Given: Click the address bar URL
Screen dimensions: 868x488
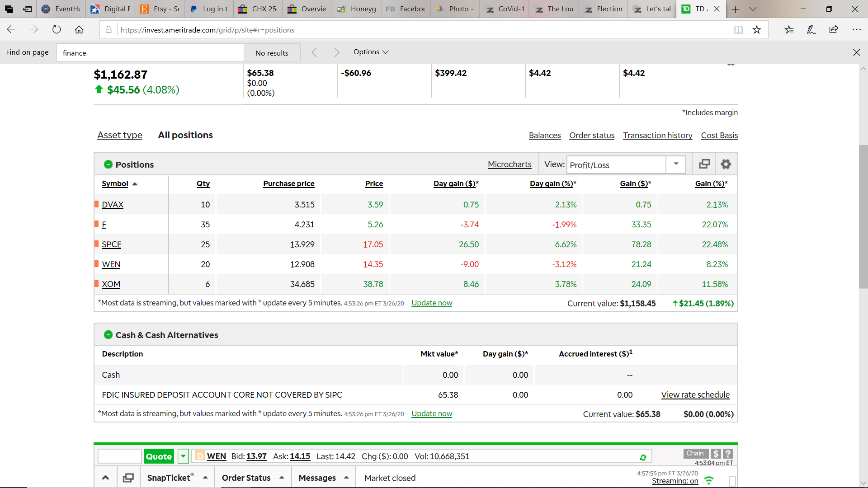Looking at the screenshot, I should pos(208,30).
